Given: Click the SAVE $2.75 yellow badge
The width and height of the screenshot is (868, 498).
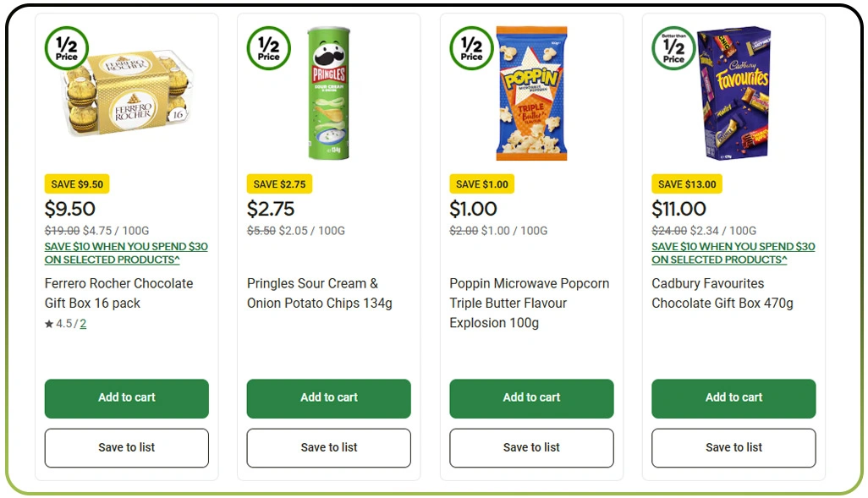Looking at the screenshot, I should 279,183.
